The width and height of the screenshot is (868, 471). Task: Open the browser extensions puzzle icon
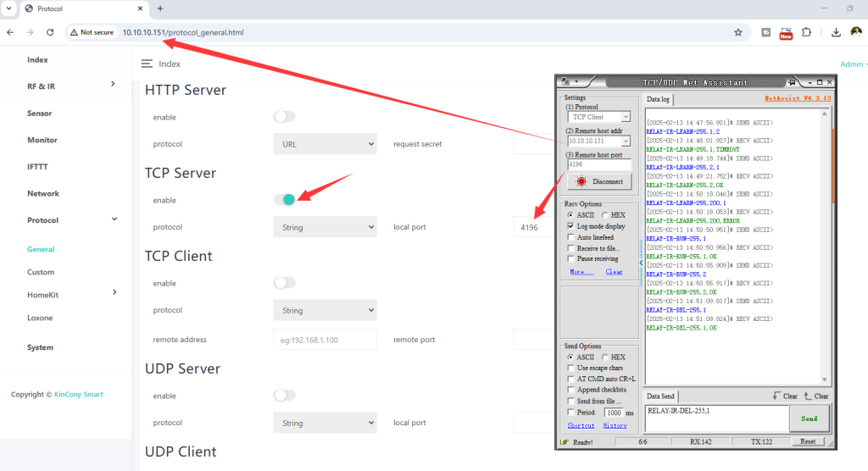coord(806,32)
